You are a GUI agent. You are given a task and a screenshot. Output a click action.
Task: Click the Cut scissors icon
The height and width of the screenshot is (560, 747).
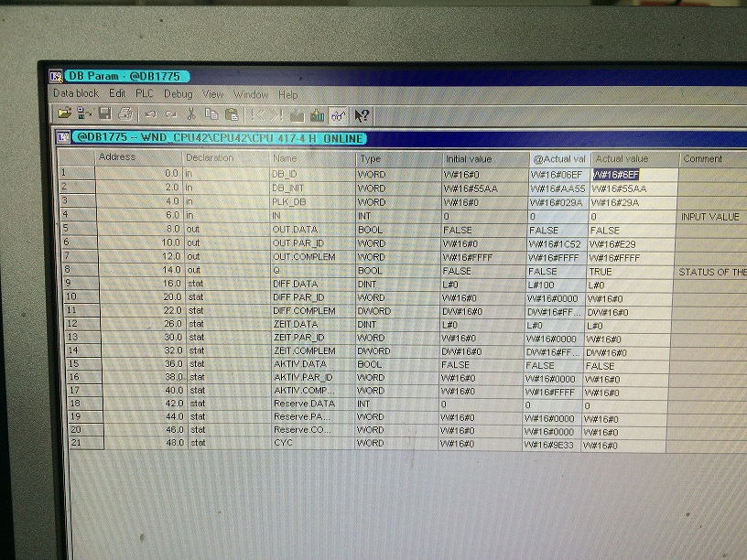click(x=191, y=114)
